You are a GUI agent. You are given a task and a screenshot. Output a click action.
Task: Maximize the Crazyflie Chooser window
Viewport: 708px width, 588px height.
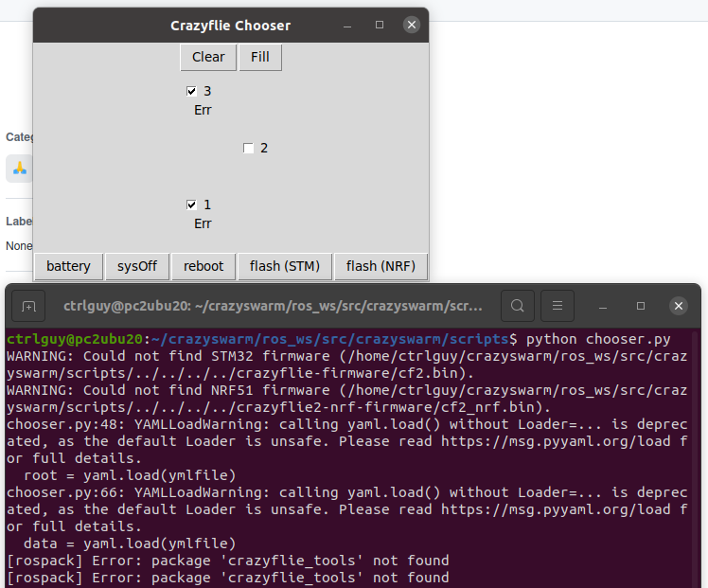click(x=380, y=25)
